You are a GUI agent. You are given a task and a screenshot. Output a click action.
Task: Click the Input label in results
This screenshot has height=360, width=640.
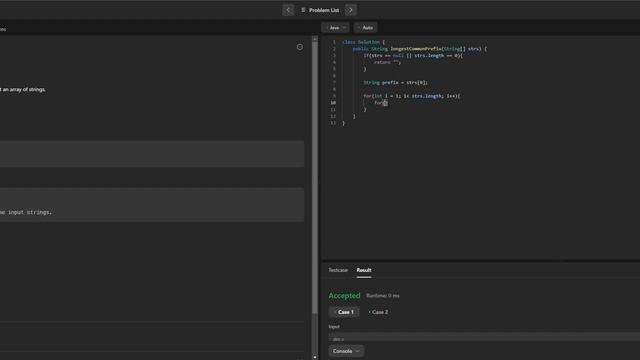tap(334, 327)
